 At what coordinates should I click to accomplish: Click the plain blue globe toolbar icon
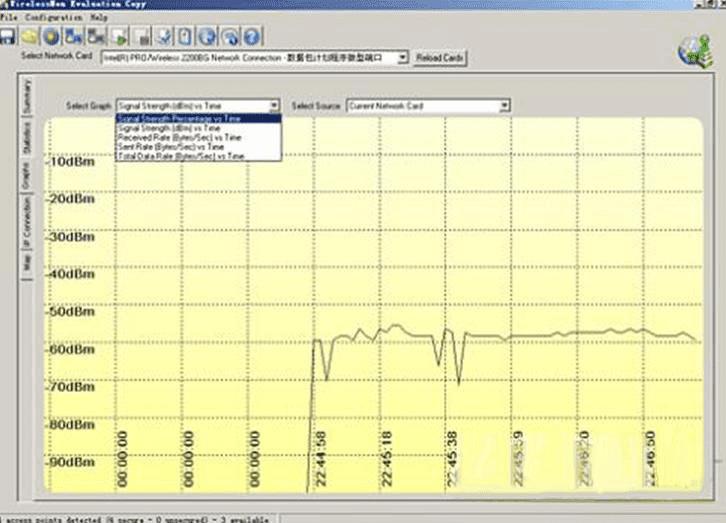click(x=207, y=36)
